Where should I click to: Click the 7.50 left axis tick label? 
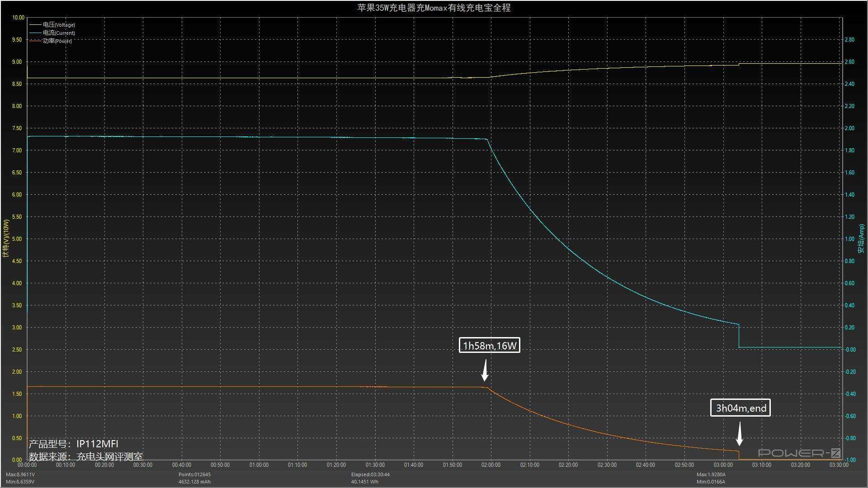point(17,128)
